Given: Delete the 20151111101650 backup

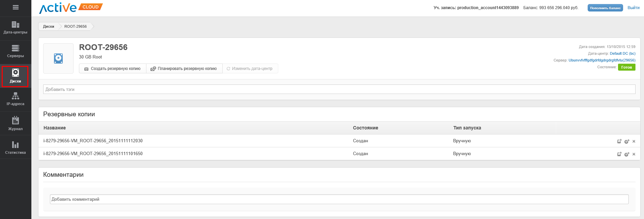Looking at the screenshot, I should (x=634, y=154).
